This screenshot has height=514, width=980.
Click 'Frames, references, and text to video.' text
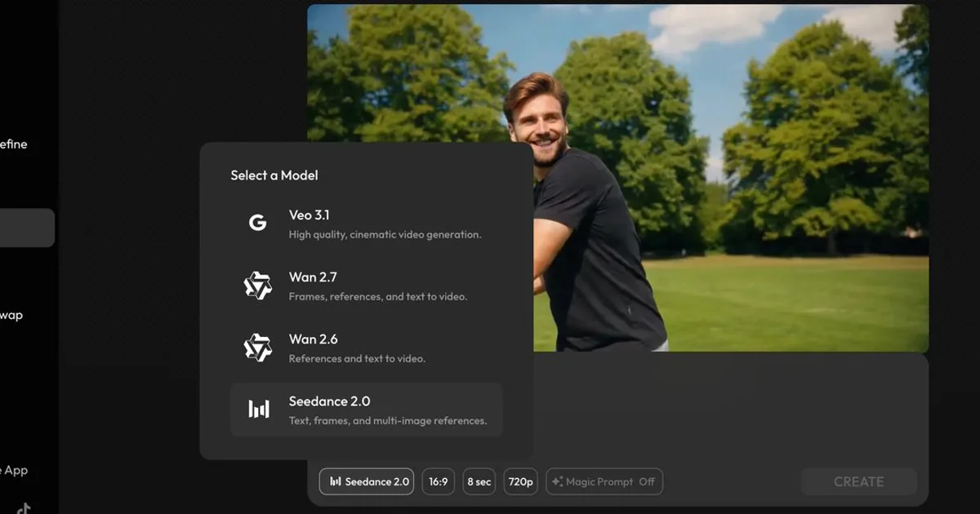coord(378,297)
